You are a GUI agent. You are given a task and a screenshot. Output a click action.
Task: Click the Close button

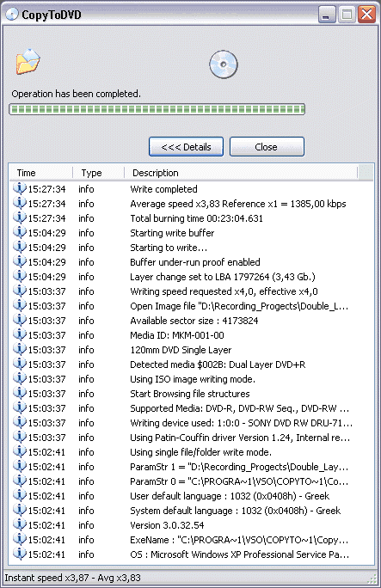[267, 147]
